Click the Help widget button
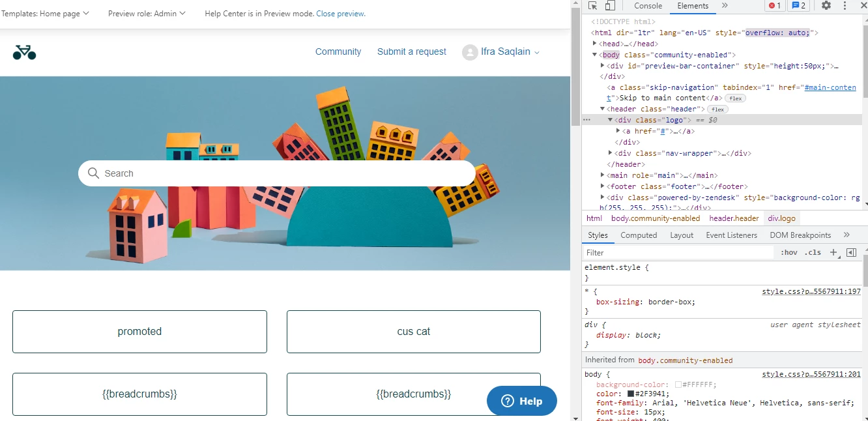Screen dimensions: 868x421 (x=522, y=401)
